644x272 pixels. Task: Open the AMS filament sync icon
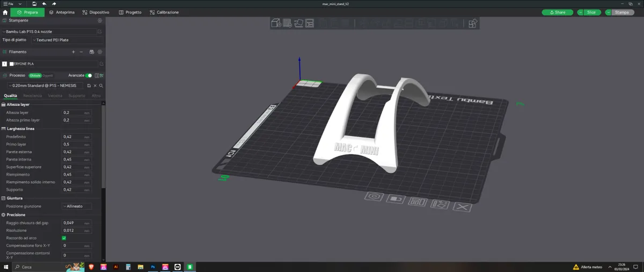pos(92,52)
